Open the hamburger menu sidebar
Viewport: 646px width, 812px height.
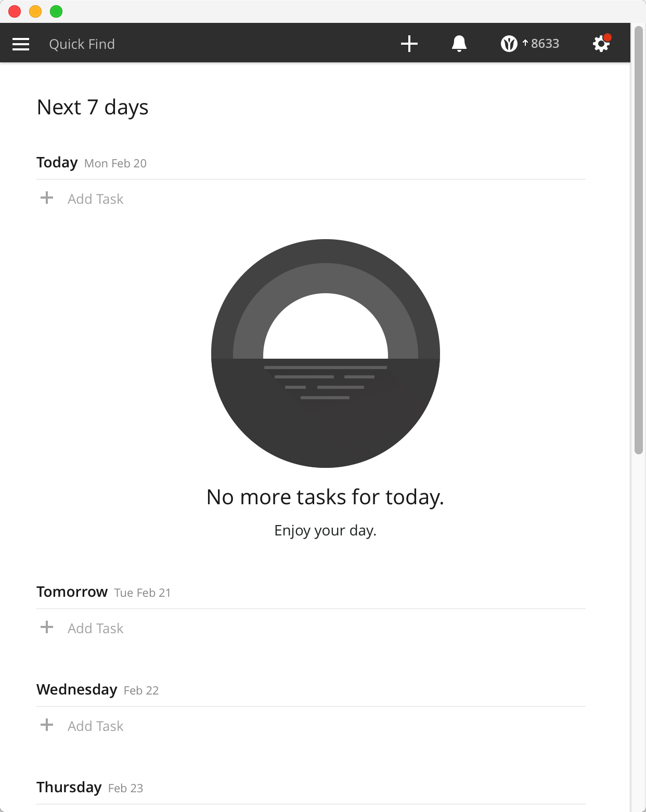pos(21,44)
